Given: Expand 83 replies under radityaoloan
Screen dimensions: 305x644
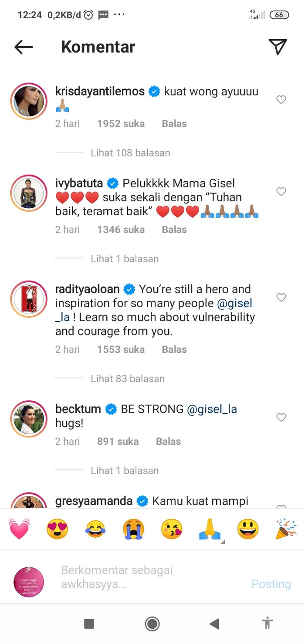Looking at the screenshot, I should coord(128,379).
